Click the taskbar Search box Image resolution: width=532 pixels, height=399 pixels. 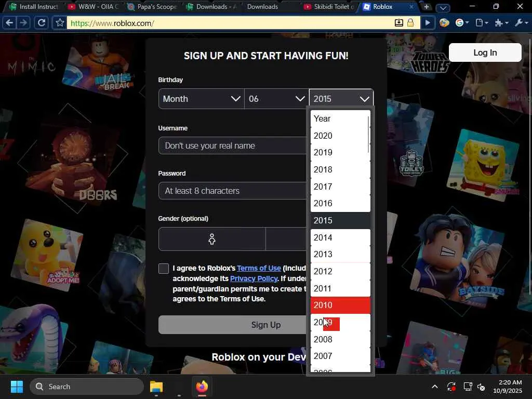point(87,387)
